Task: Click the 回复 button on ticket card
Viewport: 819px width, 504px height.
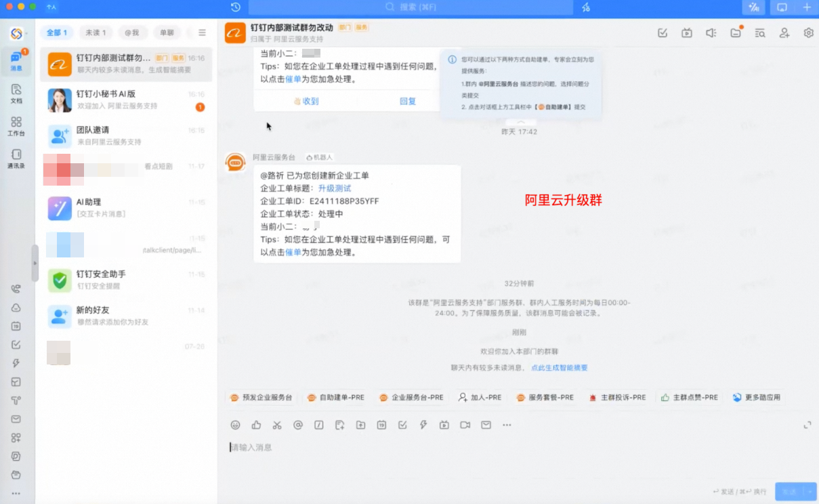Action: [408, 101]
